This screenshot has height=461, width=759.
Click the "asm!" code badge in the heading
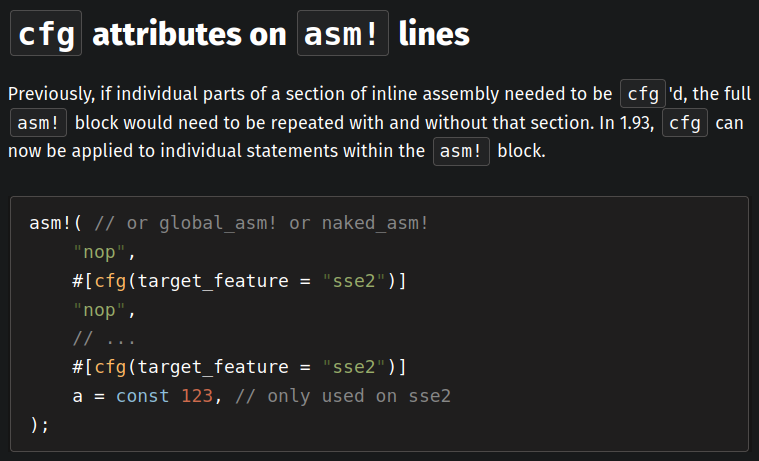343,35
